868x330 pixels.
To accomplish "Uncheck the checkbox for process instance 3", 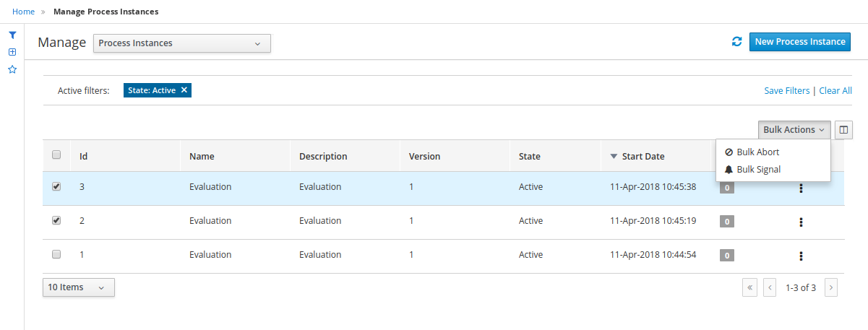I will (56, 186).
